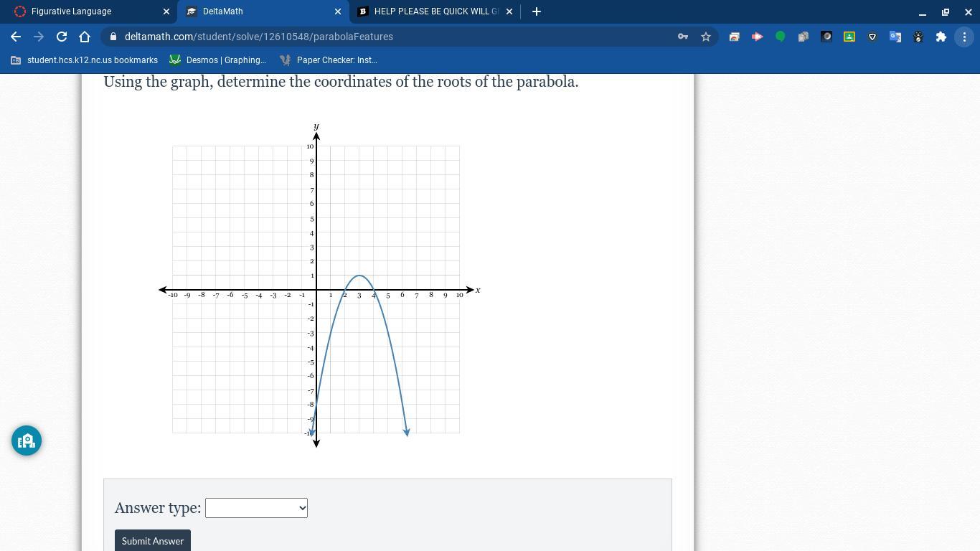The width and height of the screenshot is (980, 551).
Task: Go back to the previous page
Action: (16, 37)
